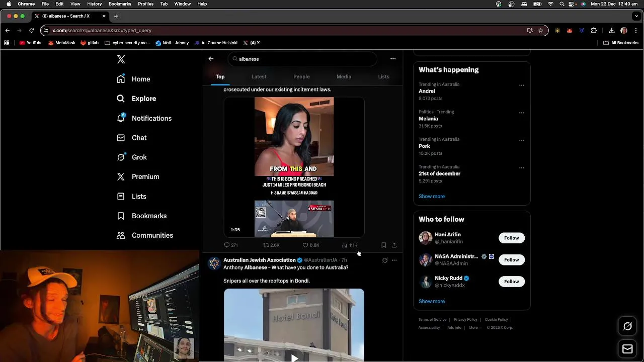Switch to Latest search tab
Image resolution: width=644 pixels, height=362 pixels.
(259, 77)
